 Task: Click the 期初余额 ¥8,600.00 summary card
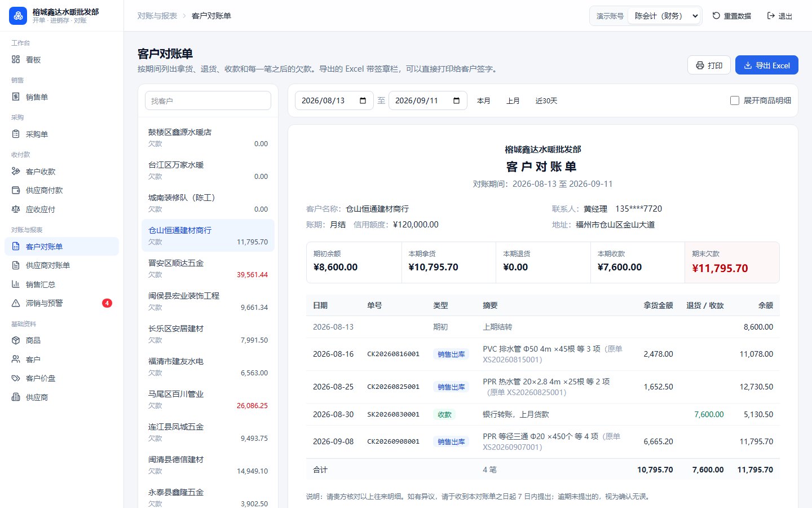(x=354, y=262)
